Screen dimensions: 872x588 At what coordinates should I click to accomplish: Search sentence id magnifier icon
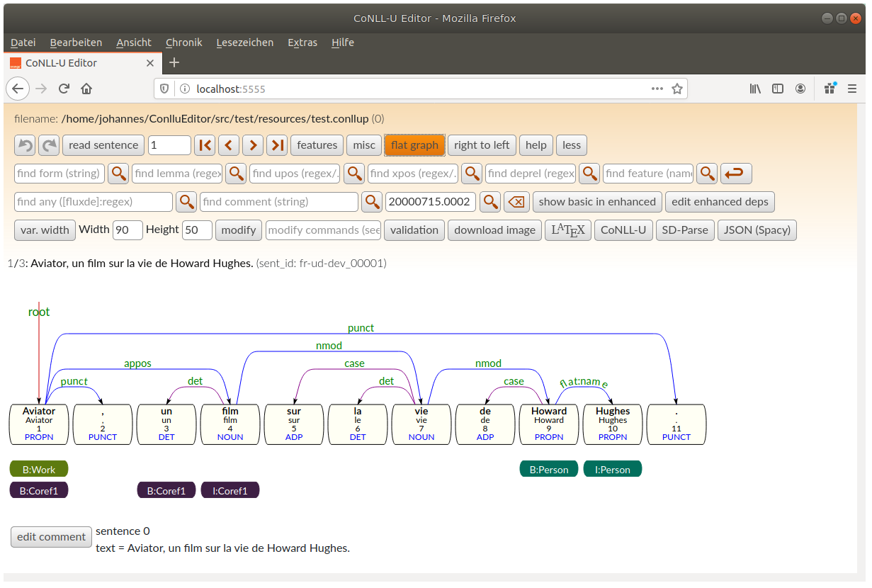coord(490,202)
